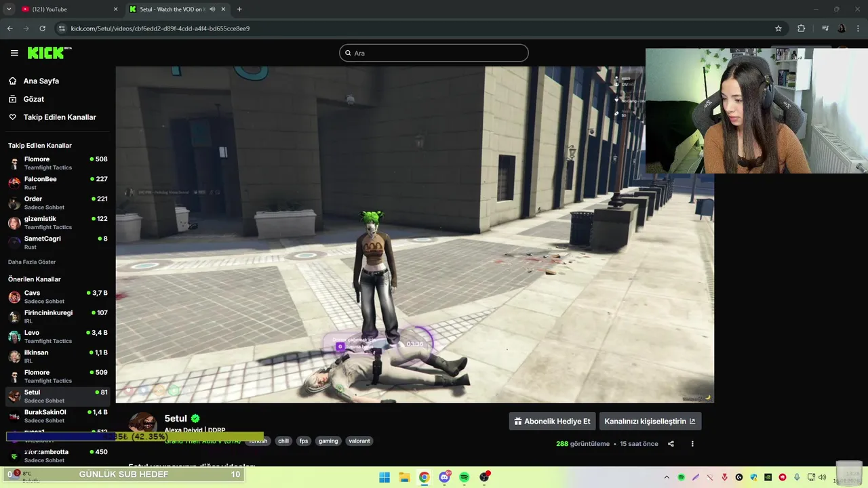Click NVIDIA icon in system tray
Image resolution: width=868 pixels, height=488 pixels.
click(768, 477)
